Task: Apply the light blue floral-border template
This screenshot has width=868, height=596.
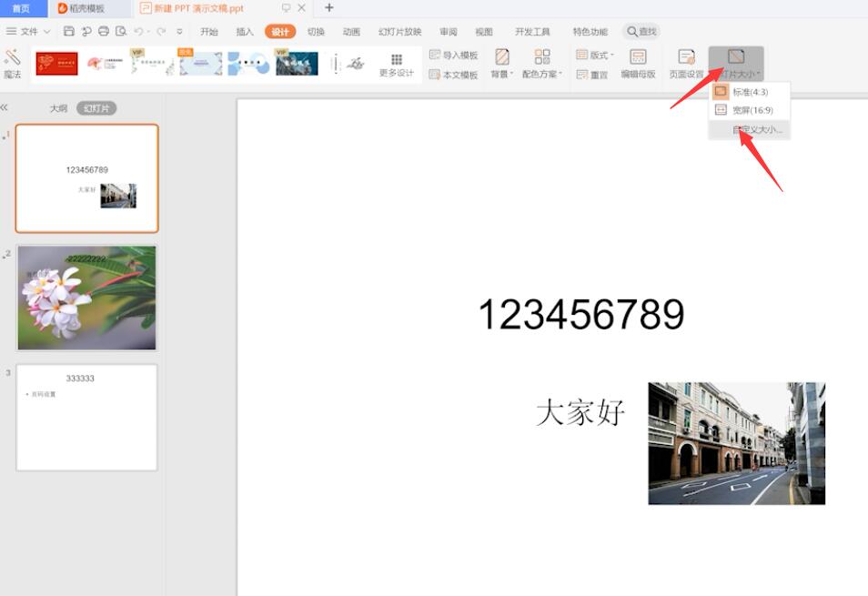Action: coord(200,64)
